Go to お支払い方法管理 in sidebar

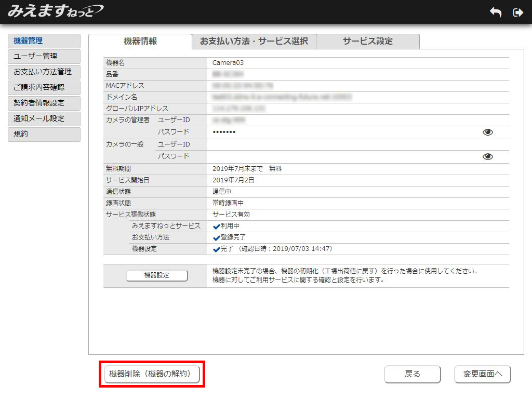44,72
